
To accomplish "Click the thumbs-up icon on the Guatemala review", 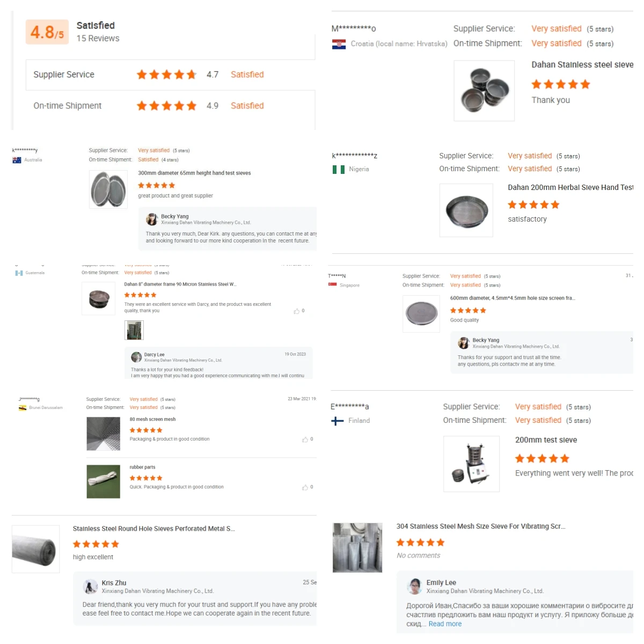I will [296, 311].
